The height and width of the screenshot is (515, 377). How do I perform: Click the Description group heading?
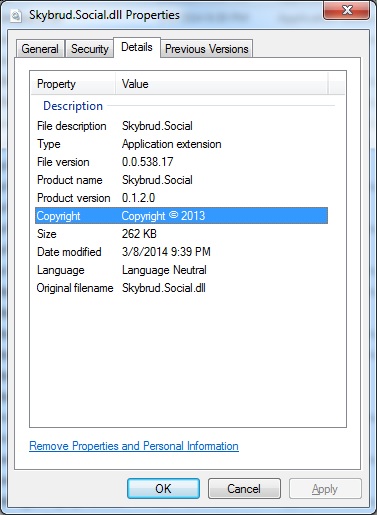pos(73,106)
